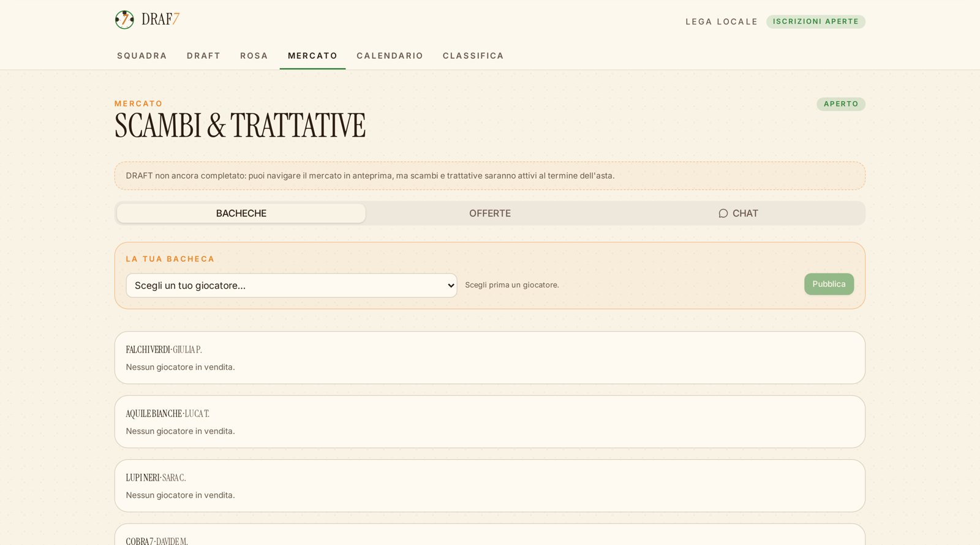Click the Lega Locale label
Screen dimensions: 980x545
pyautogui.click(x=722, y=21)
